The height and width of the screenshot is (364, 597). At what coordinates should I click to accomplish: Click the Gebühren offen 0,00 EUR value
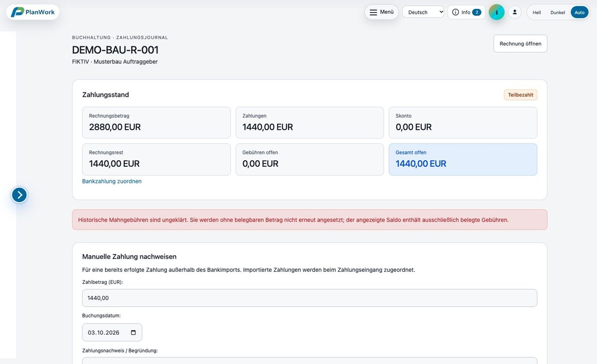260,163
